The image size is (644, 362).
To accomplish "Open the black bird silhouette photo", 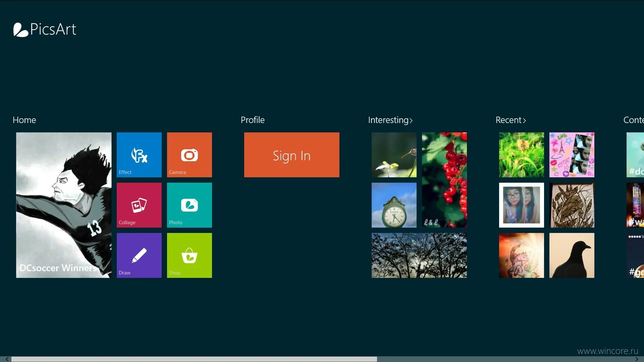I will (572, 255).
